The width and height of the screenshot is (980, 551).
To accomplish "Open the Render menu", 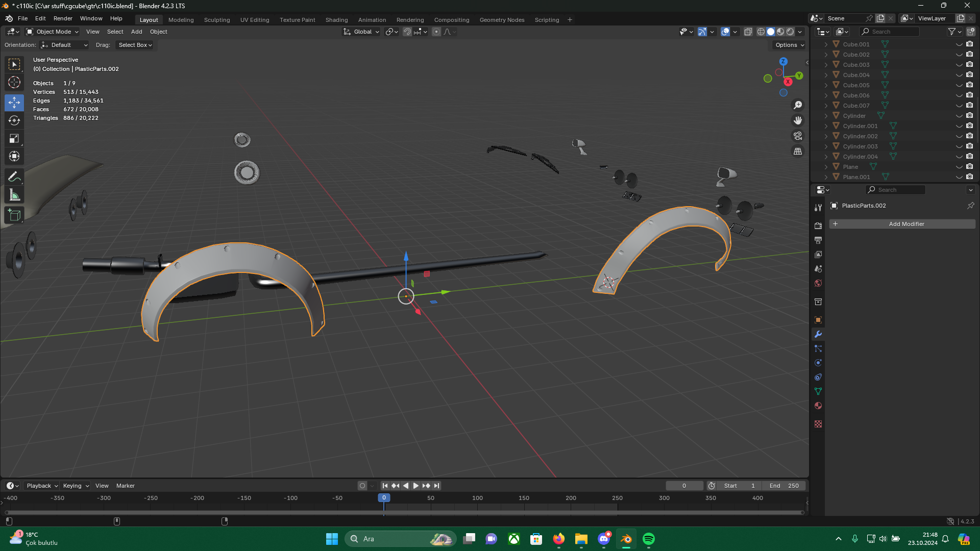I will pyautogui.click(x=63, y=18).
